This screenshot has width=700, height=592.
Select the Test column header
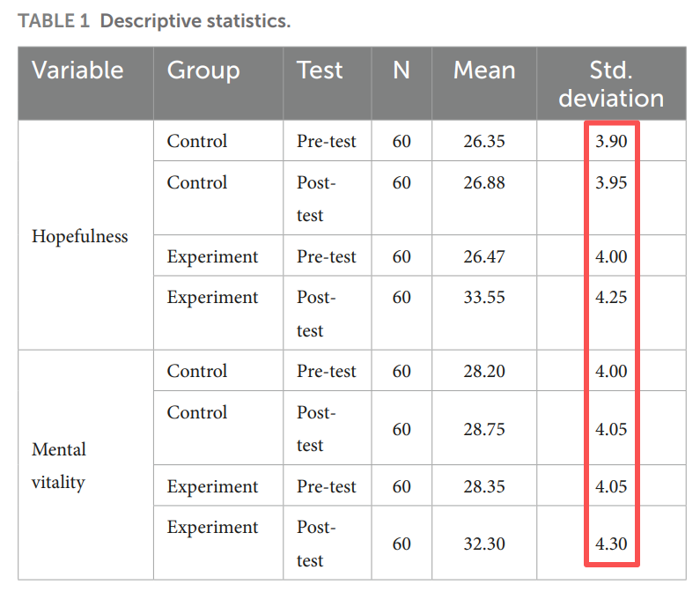click(320, 70)
